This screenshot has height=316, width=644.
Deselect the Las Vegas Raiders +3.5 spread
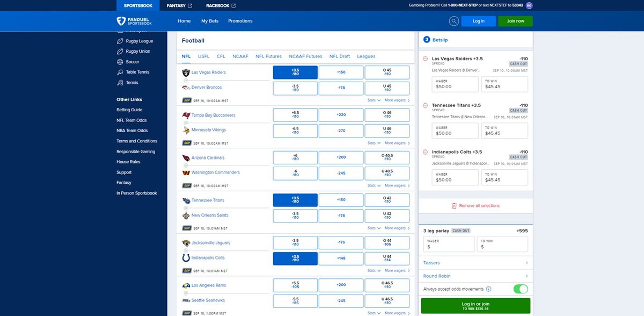[x=295, y=72]
